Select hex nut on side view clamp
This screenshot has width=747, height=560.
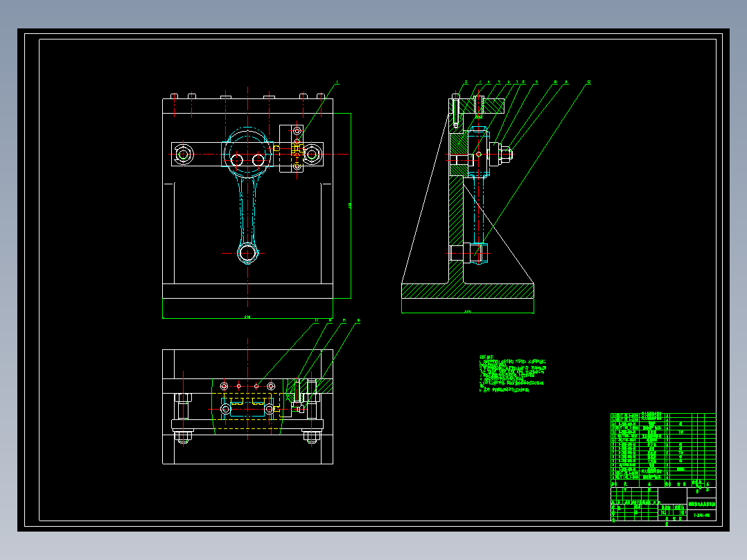click(x=507, y=155)
